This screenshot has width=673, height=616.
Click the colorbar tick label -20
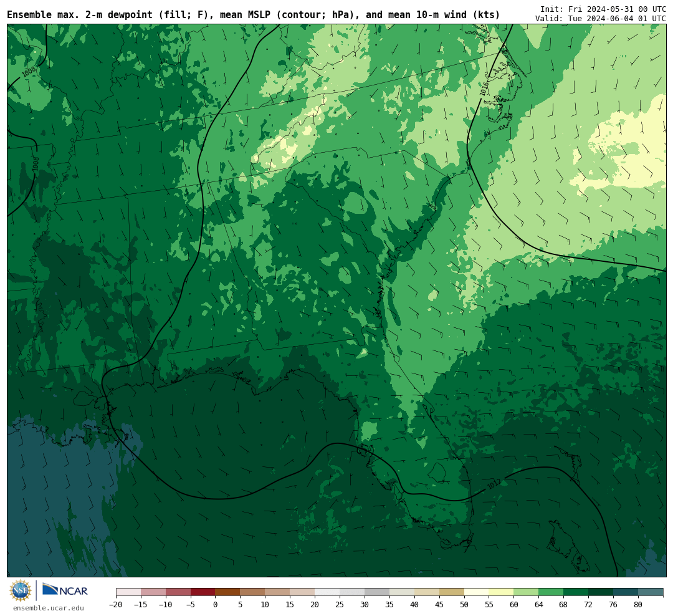click(x=116, y=604)
